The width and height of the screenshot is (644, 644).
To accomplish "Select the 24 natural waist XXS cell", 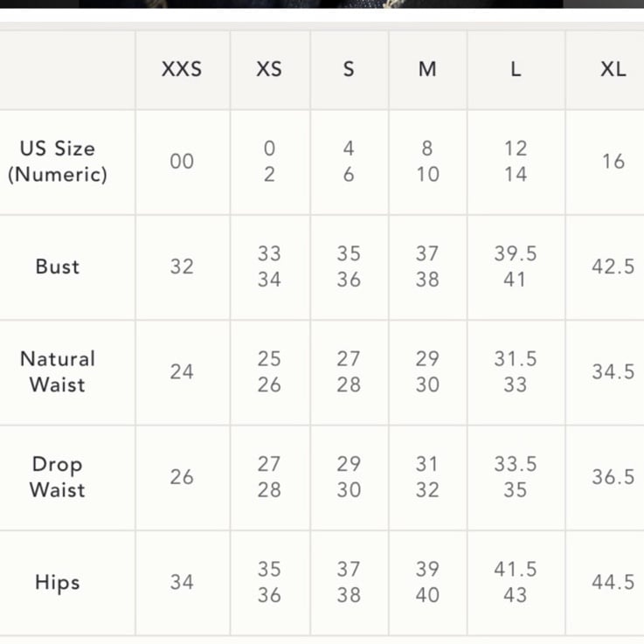I will tap(182, 371).
